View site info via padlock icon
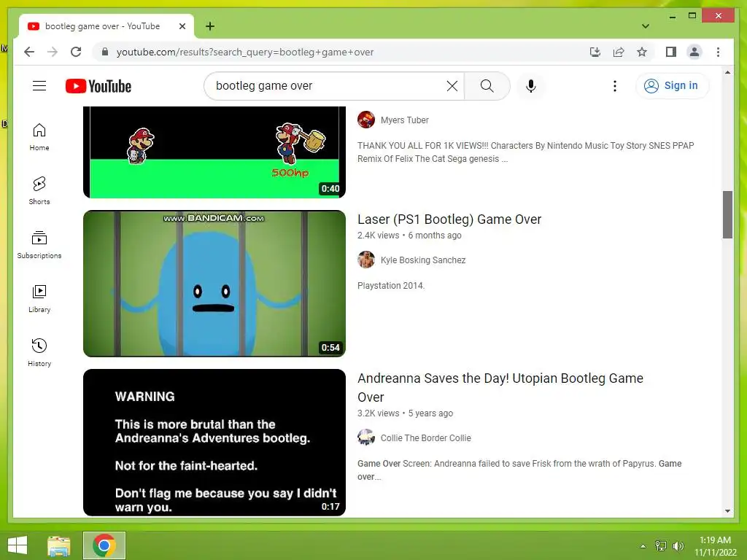747x560 pixels. point(105,52)
